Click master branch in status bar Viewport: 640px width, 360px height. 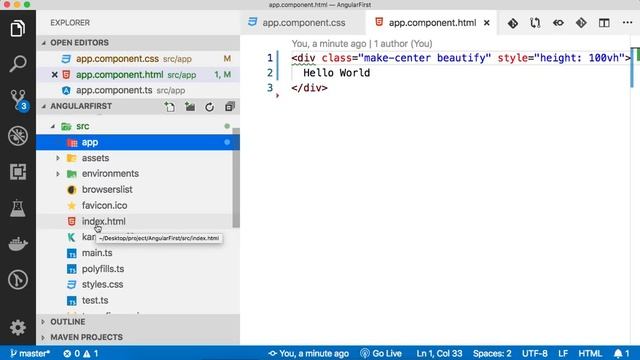29,353
